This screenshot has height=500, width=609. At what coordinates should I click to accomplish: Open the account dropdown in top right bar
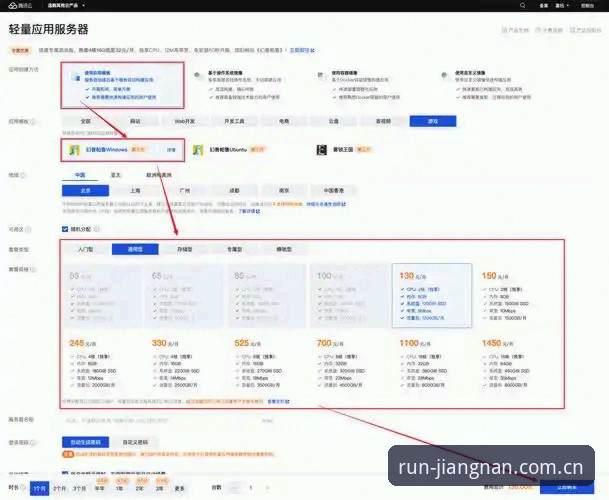(x=562, y=5)
